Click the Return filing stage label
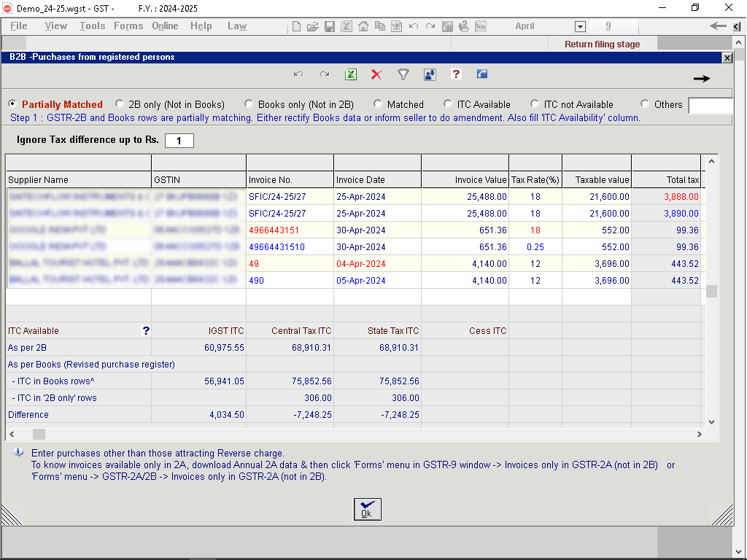Image resolution: width=747 pixels, height=560 pixels. pos(602,44)
